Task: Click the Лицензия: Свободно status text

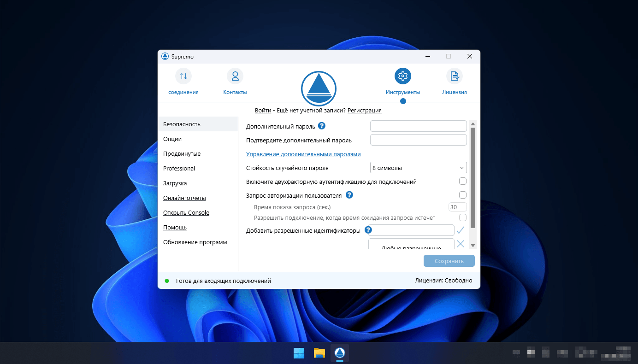Action: [x=443, y=280]
